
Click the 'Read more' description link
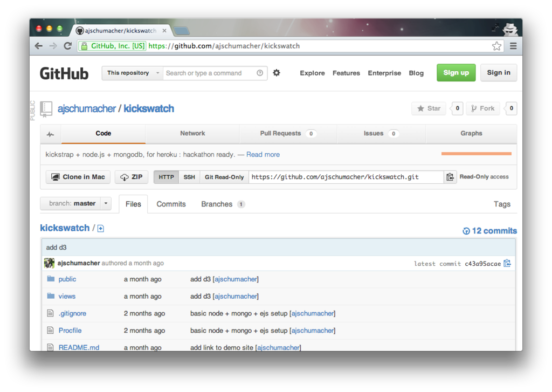[263, 155]
